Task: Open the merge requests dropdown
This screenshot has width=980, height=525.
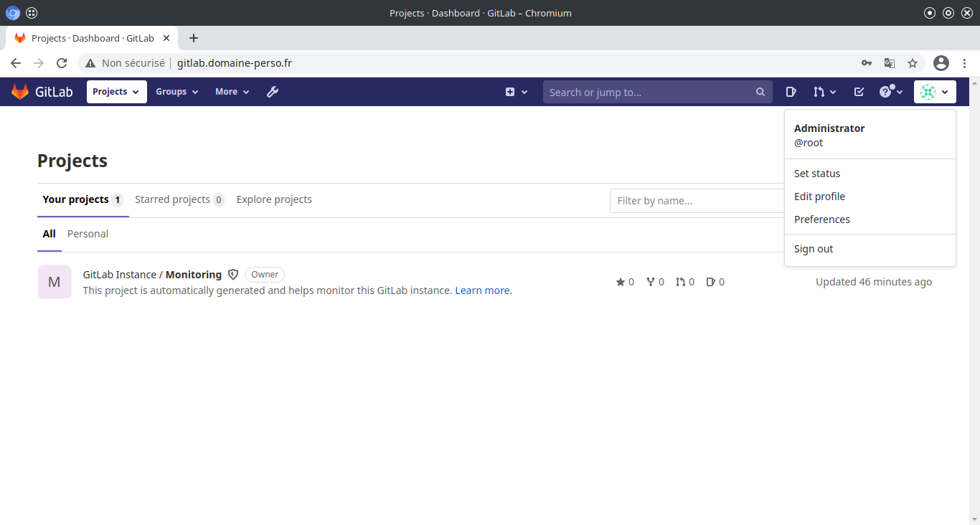Action: pyautogui.click(x=824, y=92)
